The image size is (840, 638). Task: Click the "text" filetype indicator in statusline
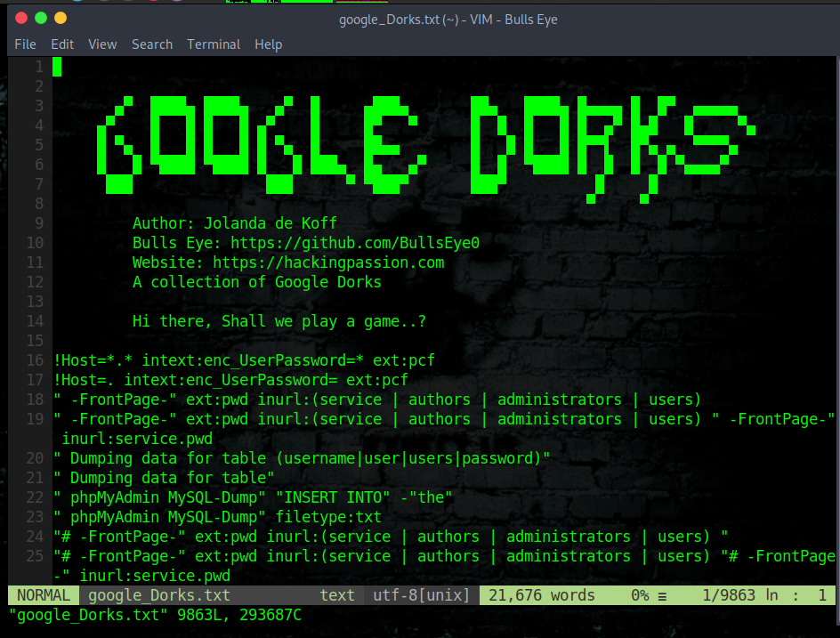tap(336, 595)
